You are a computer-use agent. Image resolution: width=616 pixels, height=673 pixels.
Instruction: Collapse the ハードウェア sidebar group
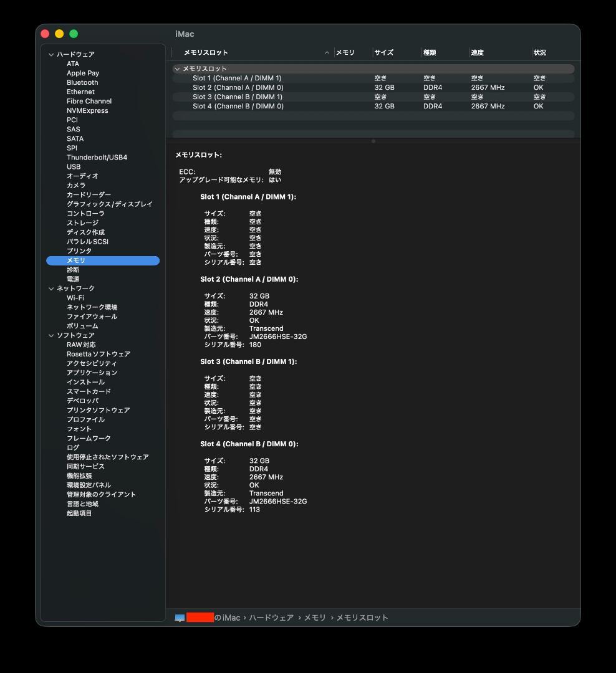(51, 54)
